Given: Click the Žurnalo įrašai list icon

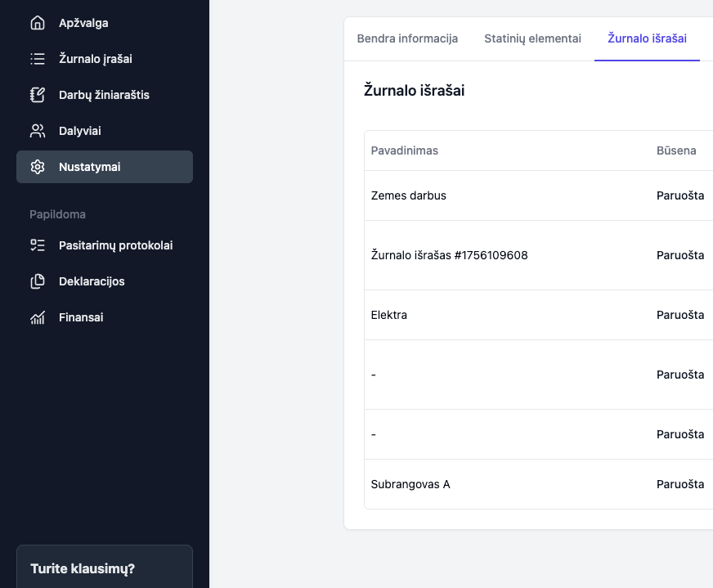Looking at the screenshot, I should 37,59.
